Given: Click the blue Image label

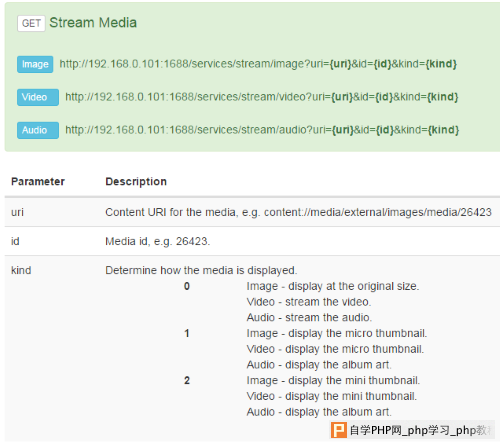Looking at the screenshot, I should click(35, 64).
